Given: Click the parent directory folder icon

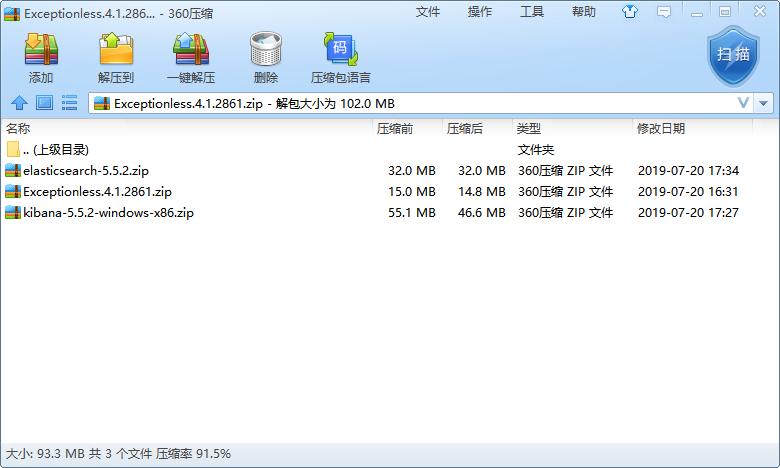Looking at the screenshot, I should pos(13,149).
